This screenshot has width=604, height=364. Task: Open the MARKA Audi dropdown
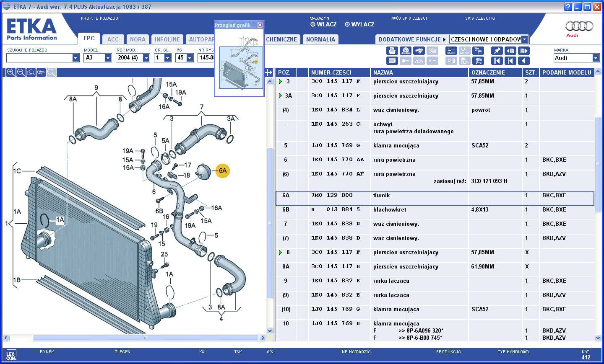click(596, 58)
